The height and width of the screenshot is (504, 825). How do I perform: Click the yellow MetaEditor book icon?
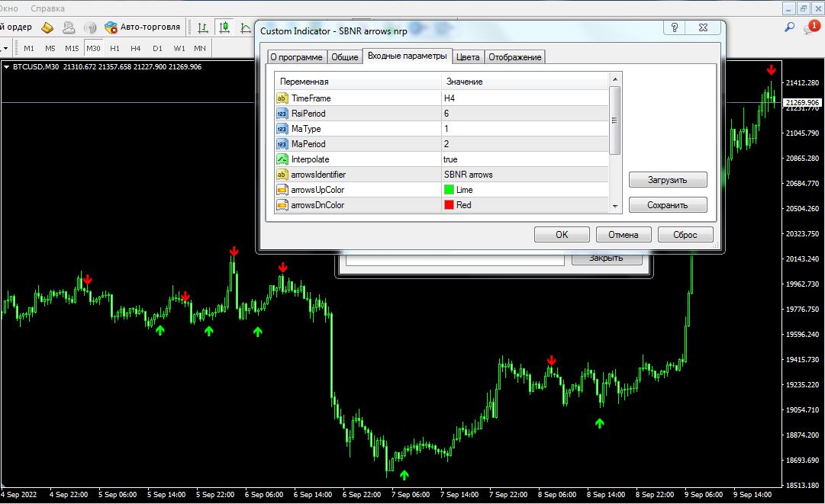point(47,27)
